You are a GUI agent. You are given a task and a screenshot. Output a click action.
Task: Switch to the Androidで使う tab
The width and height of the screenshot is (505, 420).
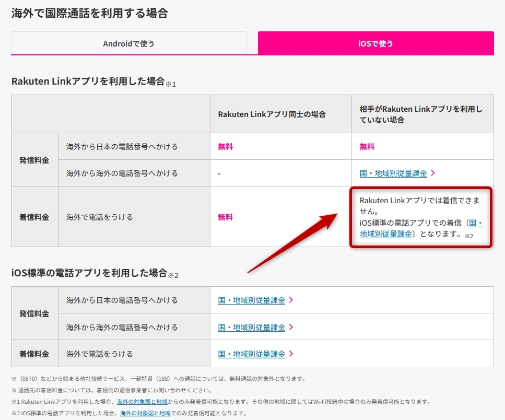pos(128,43)
